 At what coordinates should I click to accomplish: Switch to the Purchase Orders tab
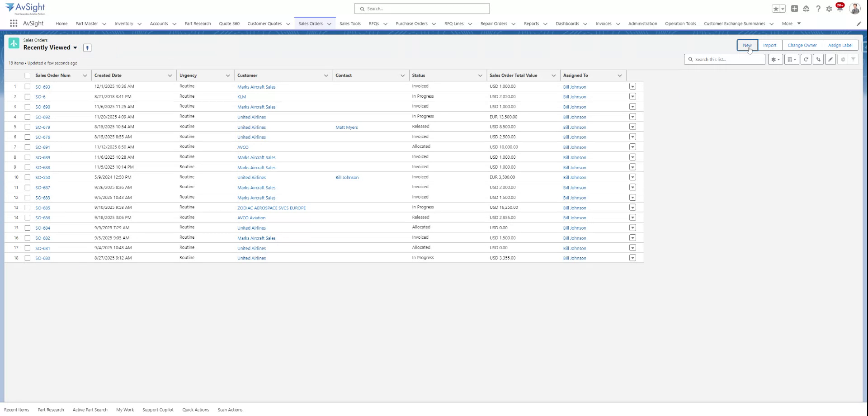pos(412,24)
